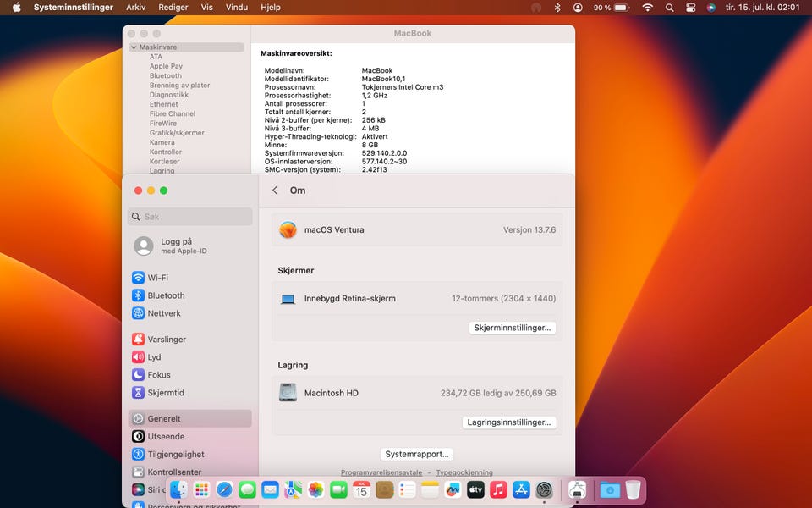
Task: Launch Safari from the Dock
Action: (224, 489)
